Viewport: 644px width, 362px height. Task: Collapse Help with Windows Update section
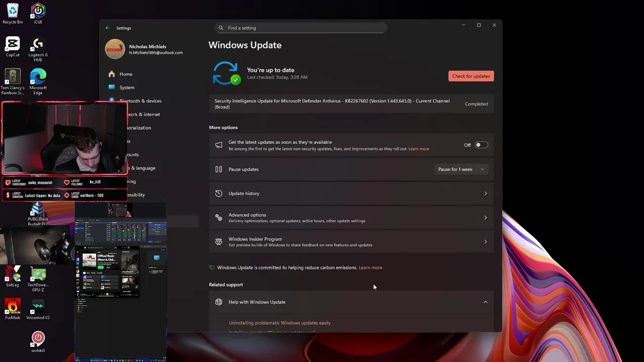[486, 302]
